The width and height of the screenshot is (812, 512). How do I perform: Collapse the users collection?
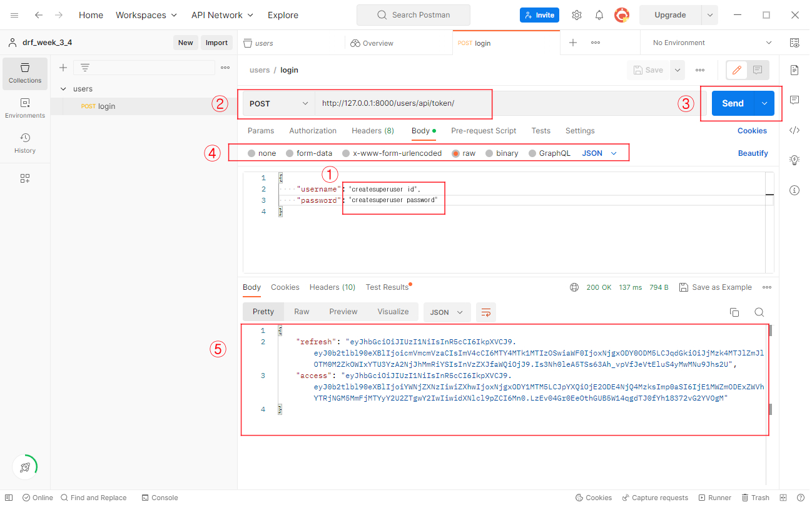(x=63, y=89)
